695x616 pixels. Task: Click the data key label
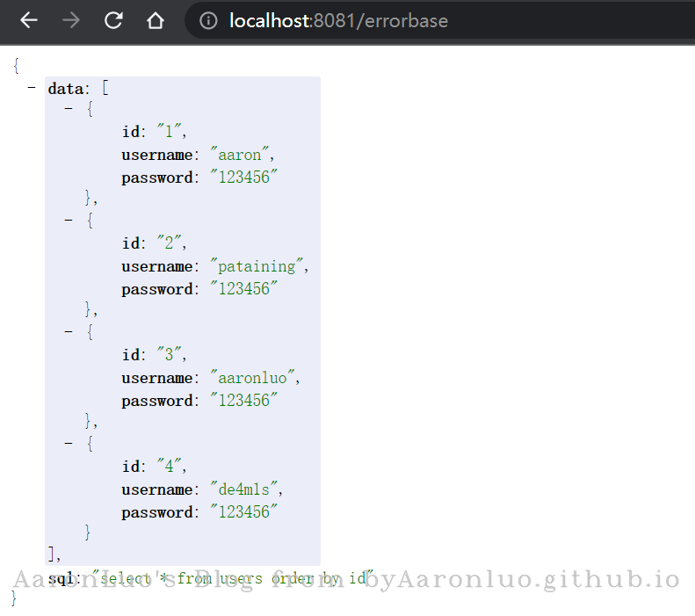[x=64, y=88]
